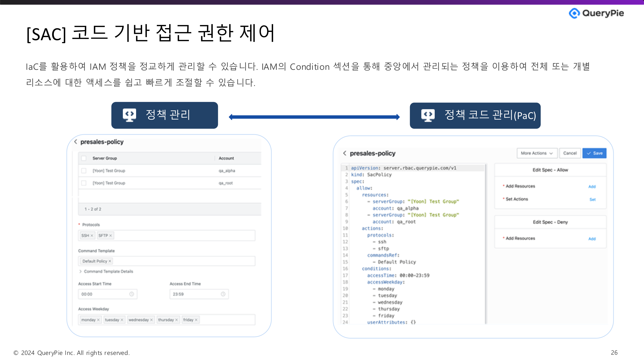Click clock icon in Access Start Time

(x=132, y=294)
